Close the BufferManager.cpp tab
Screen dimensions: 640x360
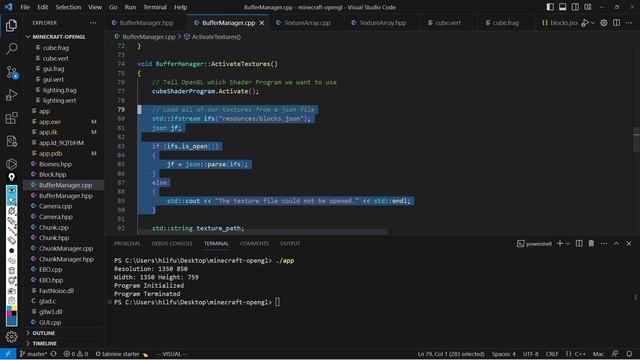point(262,23)
